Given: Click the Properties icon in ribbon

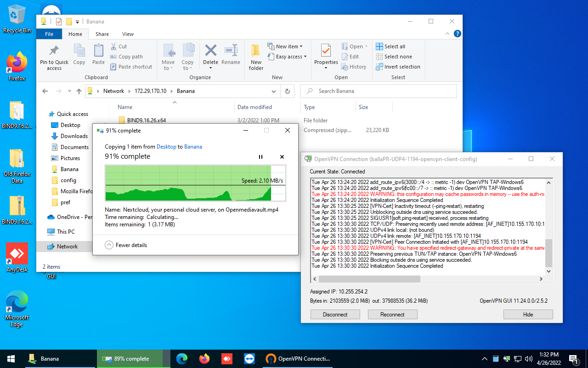Looking at the screenshot, I should 326,51.
